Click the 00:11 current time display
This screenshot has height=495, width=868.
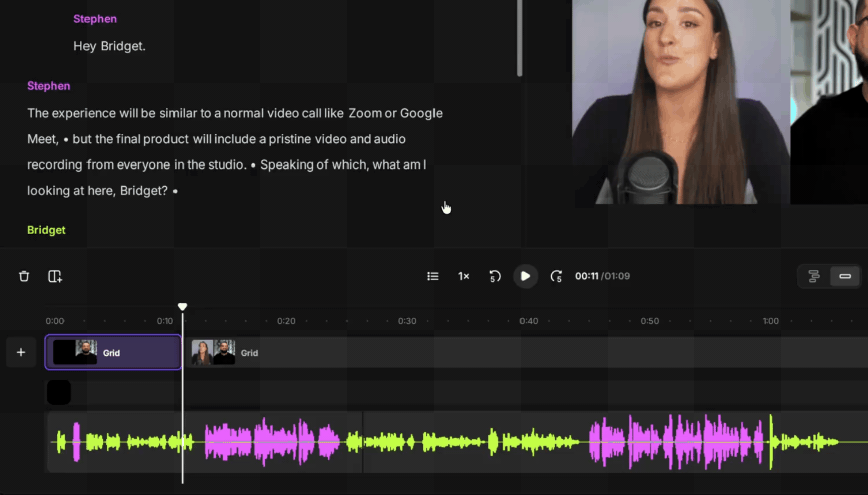coord(586,276)
